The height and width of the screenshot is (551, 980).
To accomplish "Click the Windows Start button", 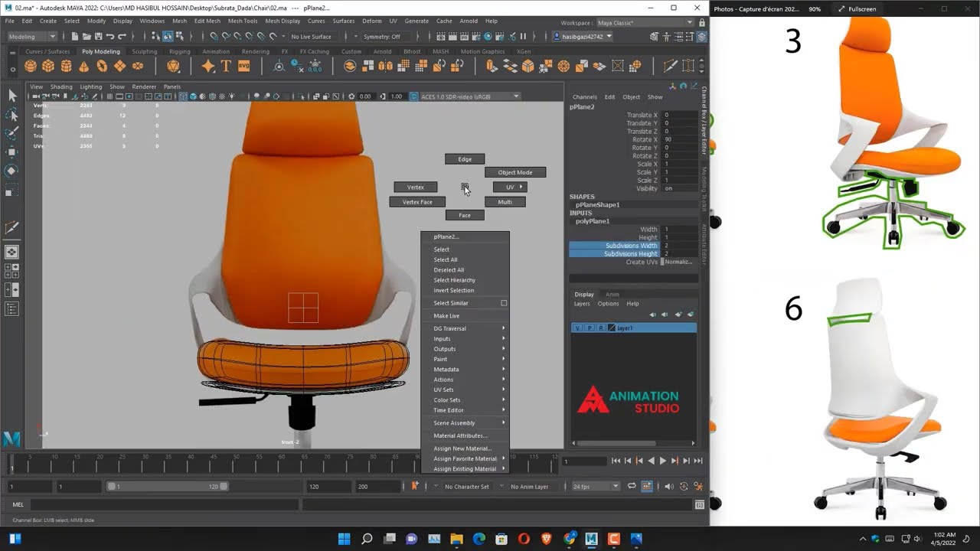I will (x=344, y=539).
